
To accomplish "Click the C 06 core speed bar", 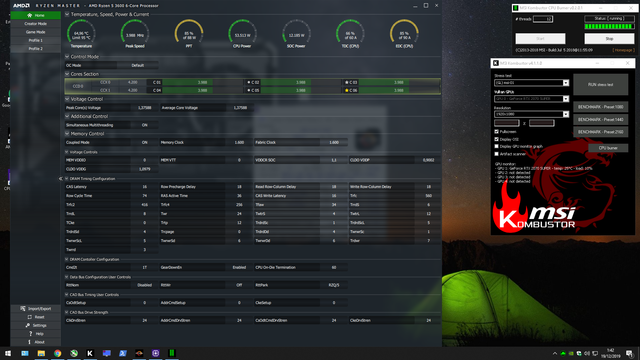I will click(x=384, y=90).
